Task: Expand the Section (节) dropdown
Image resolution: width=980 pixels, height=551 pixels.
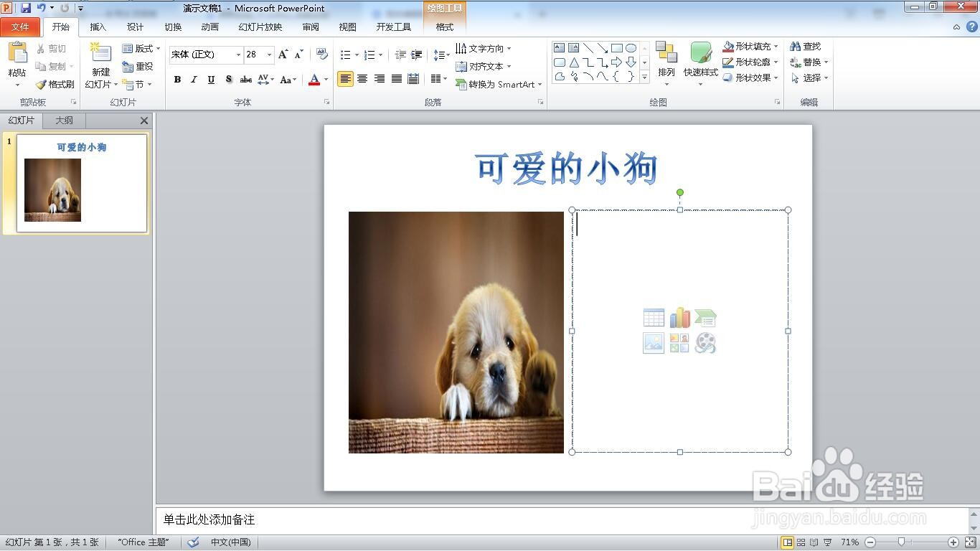Action: [x=137, y=85]
